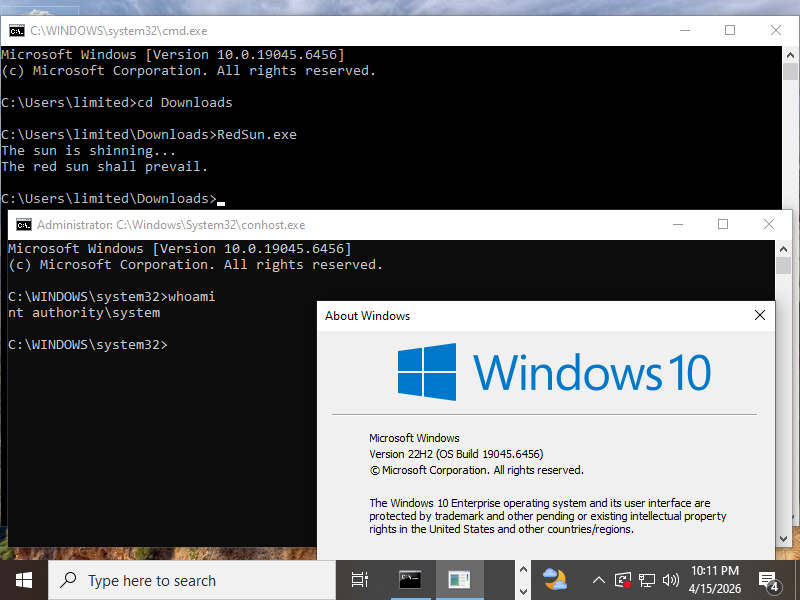
Task: Open the weather widget in the taskbar
Action: (x=555, y=580)
